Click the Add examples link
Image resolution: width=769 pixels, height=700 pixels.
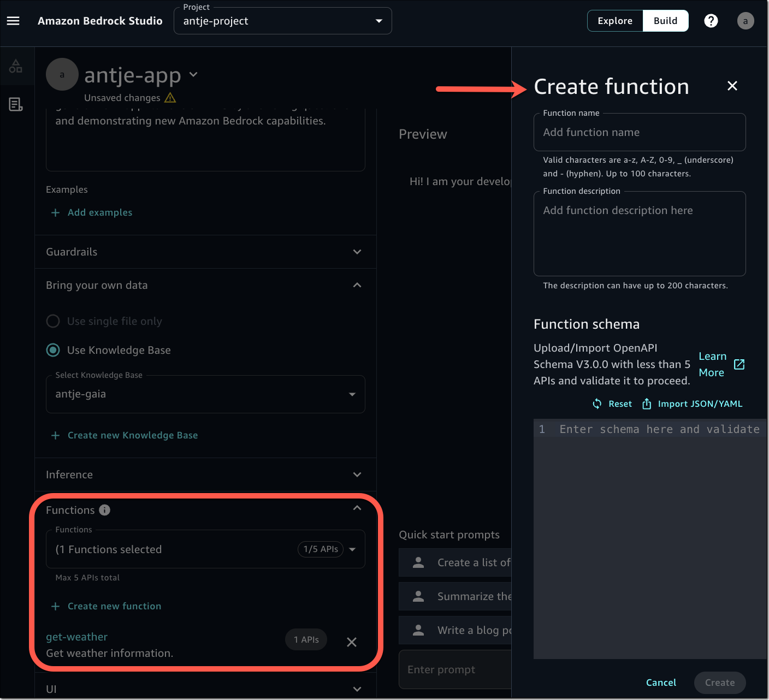(100, 212)
